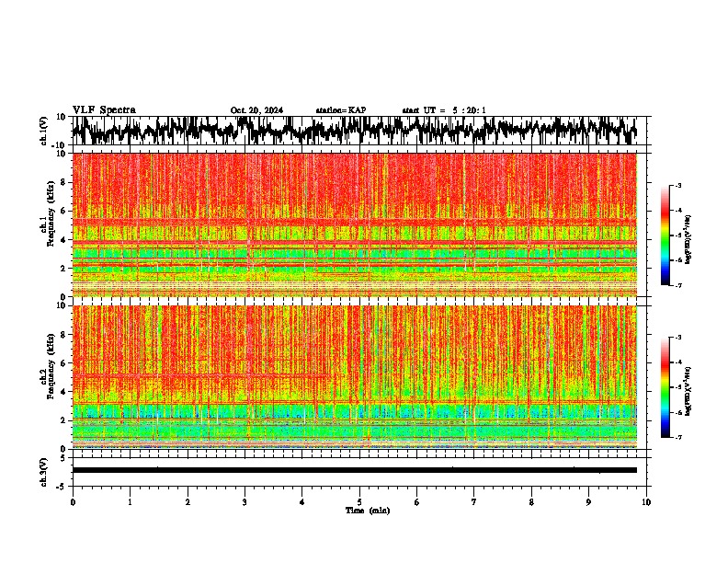Click the "-3" label on the ch.2 color bar
The height and width of the screenshot is (563, 728).
click(x=677, y=338)
